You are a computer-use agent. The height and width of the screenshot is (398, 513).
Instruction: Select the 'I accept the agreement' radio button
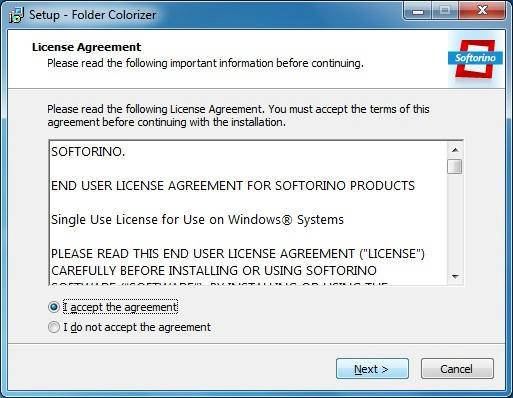54,307
